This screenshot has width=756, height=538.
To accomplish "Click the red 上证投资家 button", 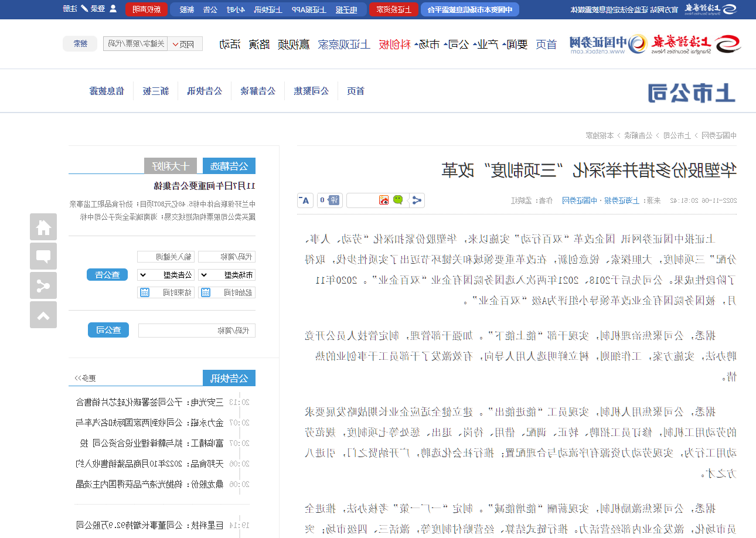I will coord(393,9).
